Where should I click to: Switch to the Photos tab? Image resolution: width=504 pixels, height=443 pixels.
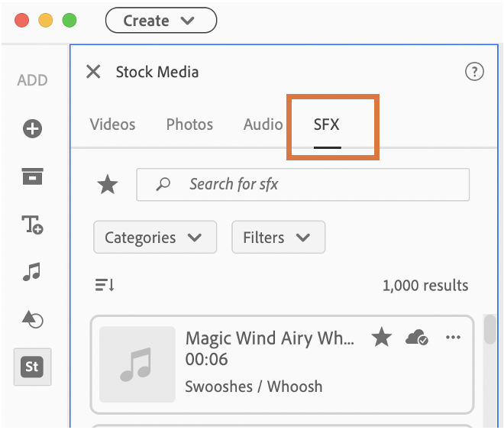coord(189,124)
